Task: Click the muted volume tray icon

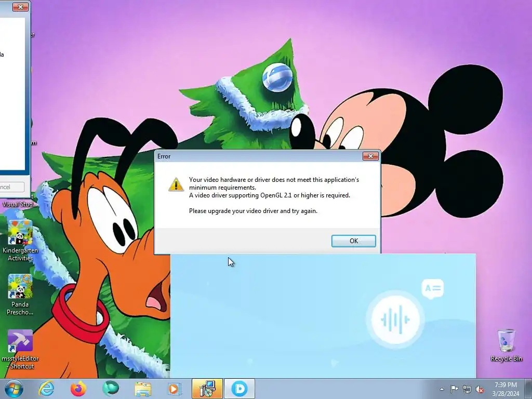Action: [x=480, y=389]
